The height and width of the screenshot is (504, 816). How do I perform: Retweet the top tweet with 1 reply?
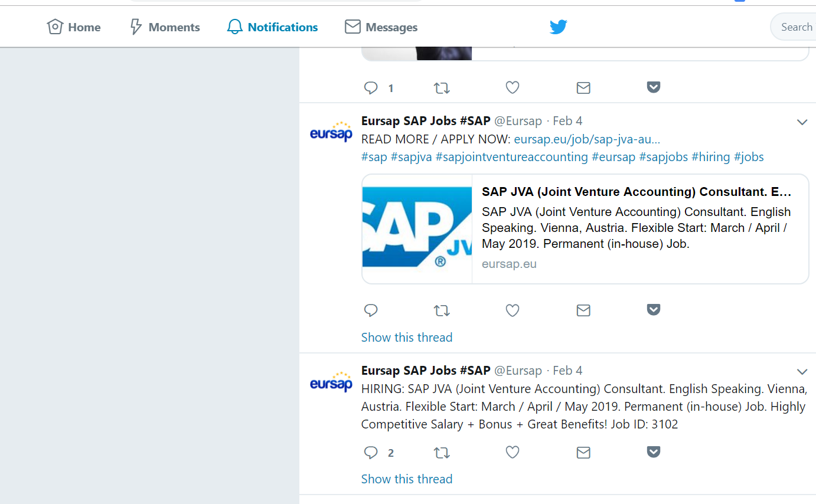pos(442,88)
